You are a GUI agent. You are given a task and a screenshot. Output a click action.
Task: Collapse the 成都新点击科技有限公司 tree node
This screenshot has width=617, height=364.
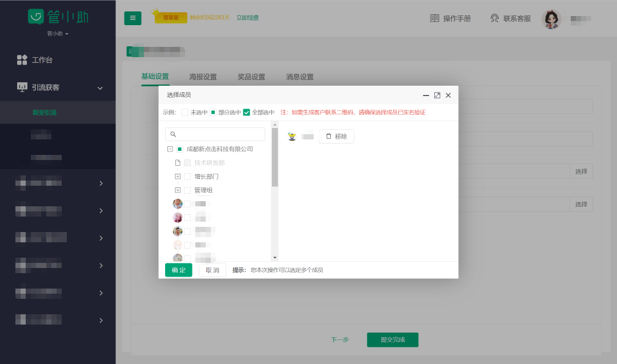click(x=170, y=149)
